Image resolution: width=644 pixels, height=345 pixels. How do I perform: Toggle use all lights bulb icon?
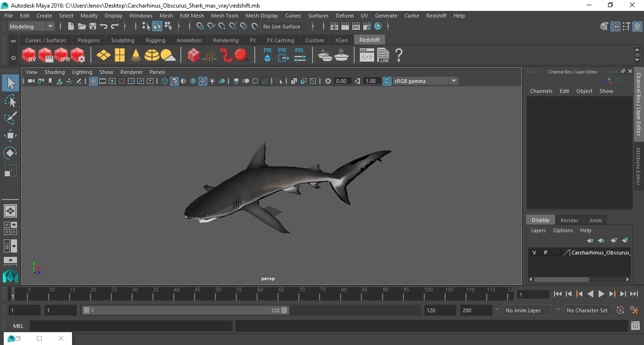(x=212, y=81)
